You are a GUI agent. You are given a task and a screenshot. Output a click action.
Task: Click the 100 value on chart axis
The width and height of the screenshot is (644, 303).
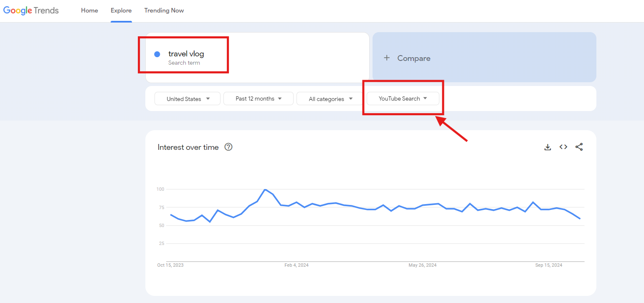coord(161,189)
